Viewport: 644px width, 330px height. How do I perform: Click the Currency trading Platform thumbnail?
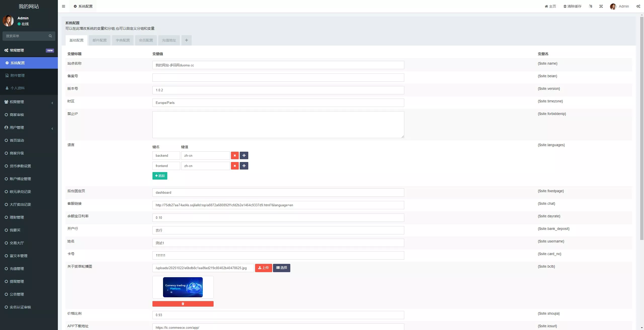coord(183,287)
